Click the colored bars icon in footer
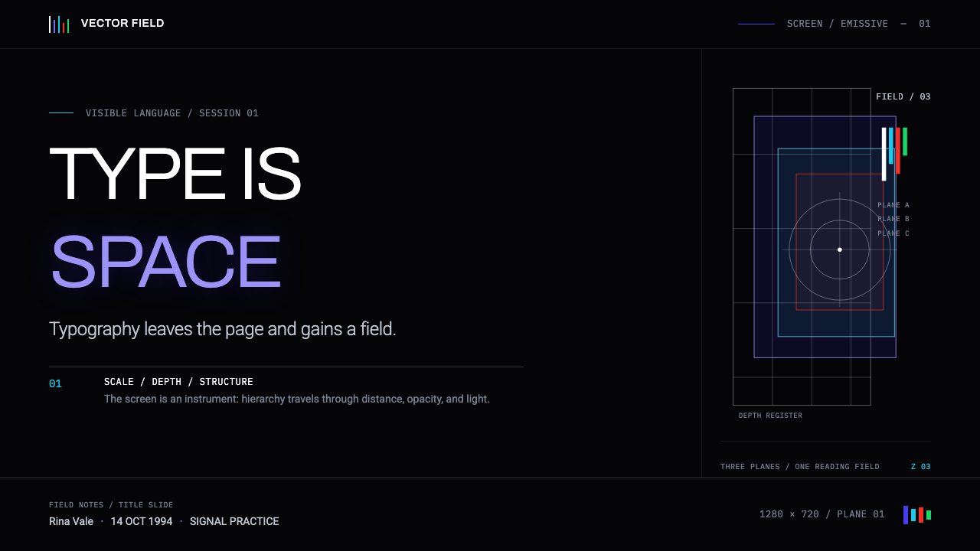The height and width of the screenshot is (551, 980). 917,515
